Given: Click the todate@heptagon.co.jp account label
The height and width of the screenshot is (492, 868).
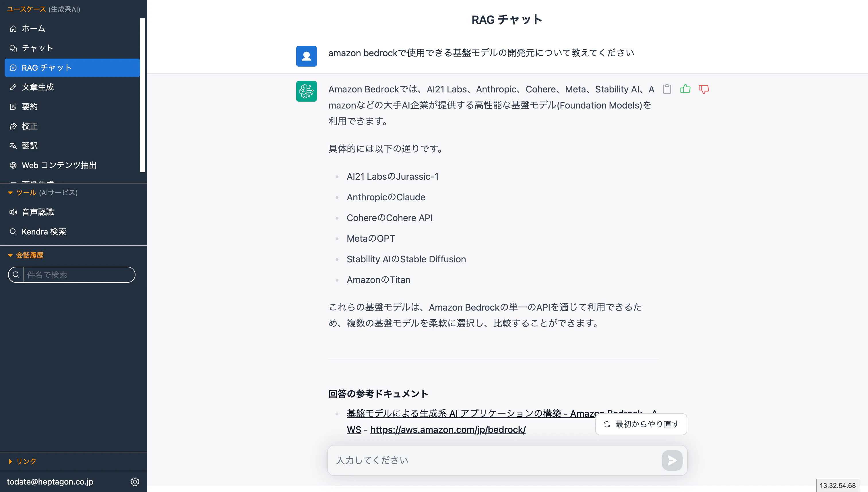Looking at the screenshot, I should (x=50, y=482).
